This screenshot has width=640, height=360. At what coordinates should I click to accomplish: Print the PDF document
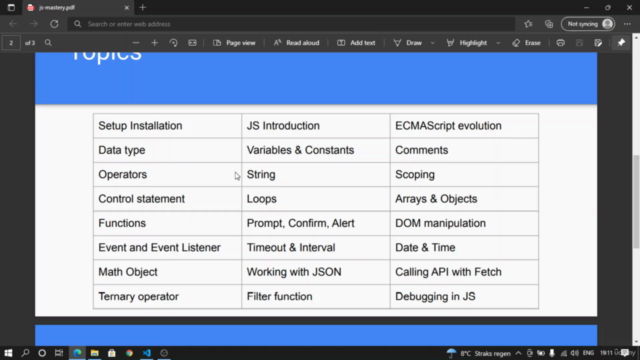tap(561, 43)
